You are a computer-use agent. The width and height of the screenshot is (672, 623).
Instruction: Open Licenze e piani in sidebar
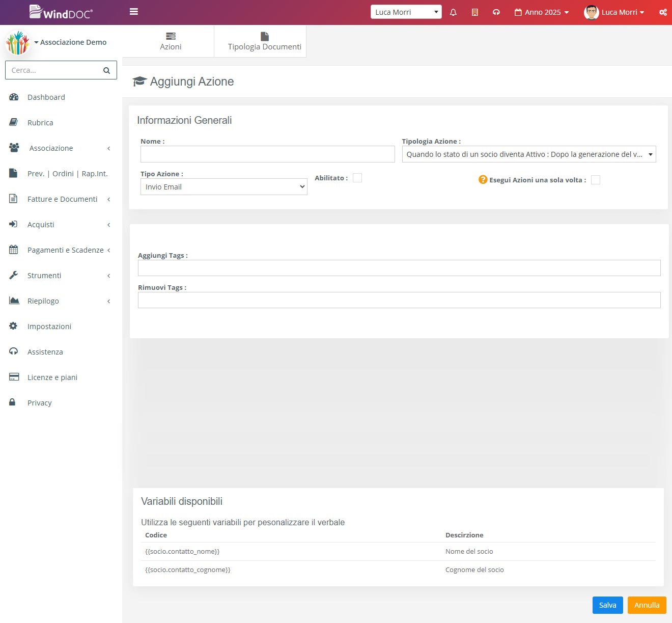pyautogui.click(x=52, y=377)
